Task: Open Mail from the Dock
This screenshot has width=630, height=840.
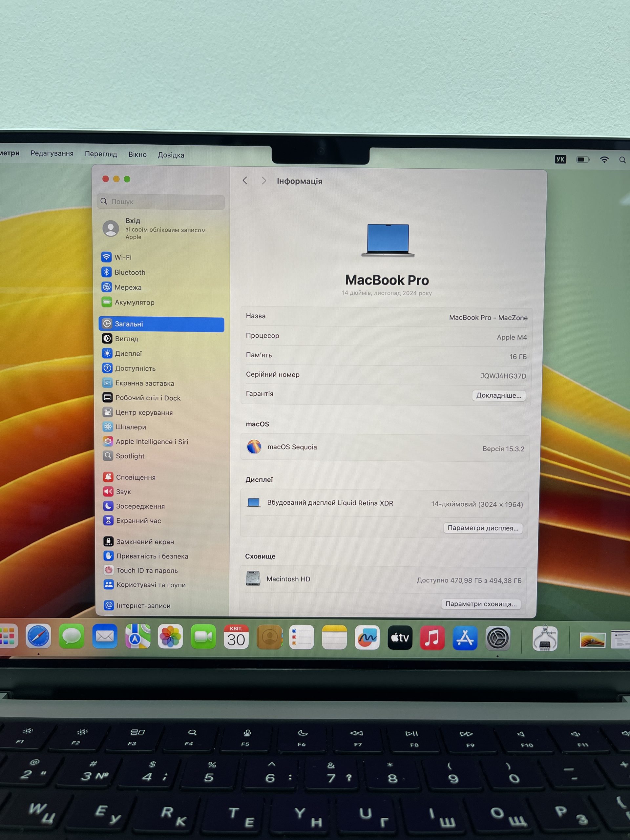Action: click(105, 636)
